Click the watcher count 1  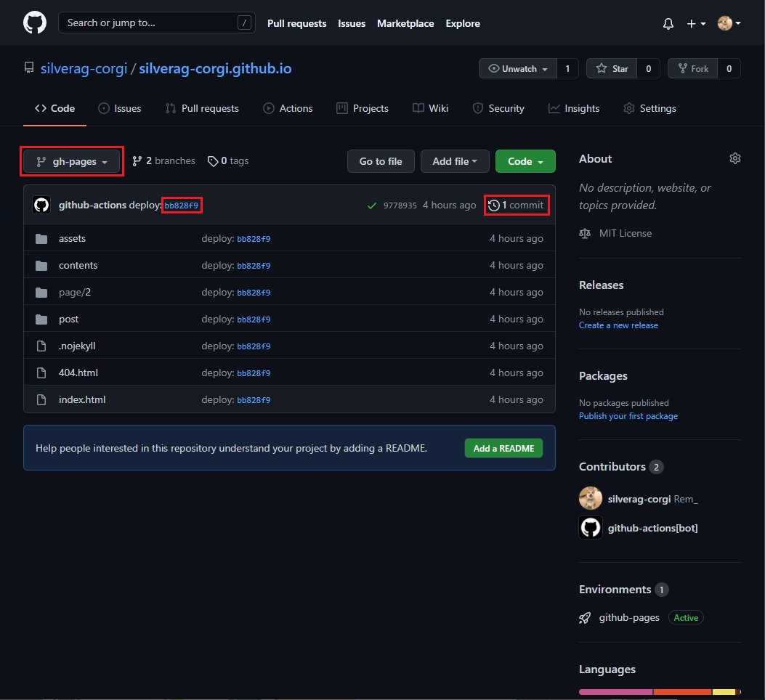(567, 68)
